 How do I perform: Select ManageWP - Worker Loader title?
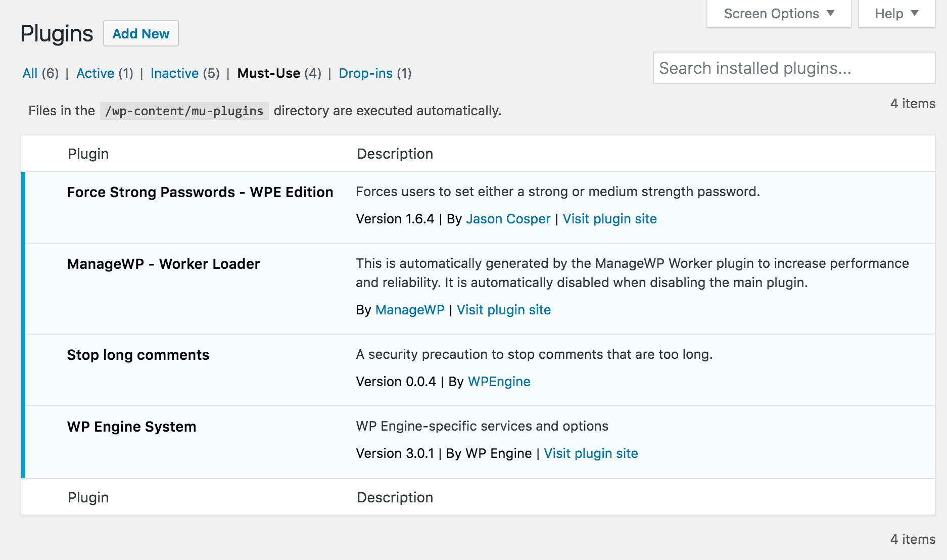pos(163,264)
